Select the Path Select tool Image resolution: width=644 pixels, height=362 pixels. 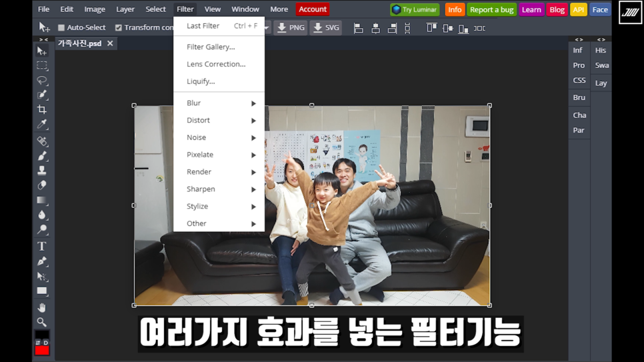(42, 276)
